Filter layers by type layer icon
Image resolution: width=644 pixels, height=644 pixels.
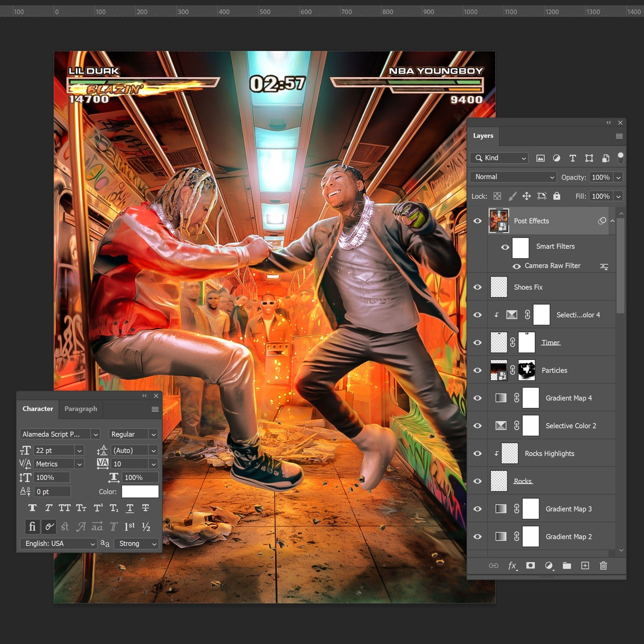pyautogui.click(x=573, y=158)
